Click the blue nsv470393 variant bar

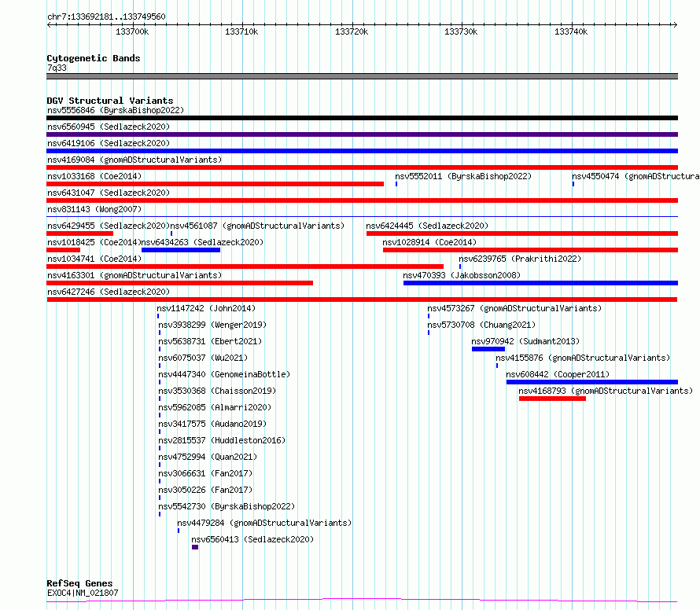540,283
